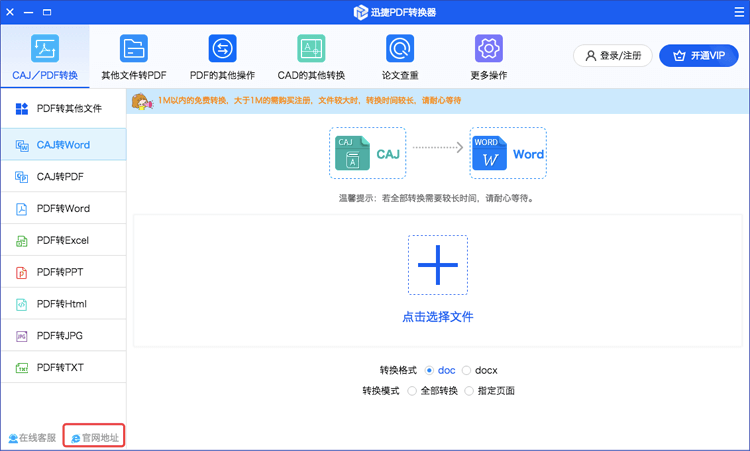The width and height of the screenshot is (750, 451).
Task: Switch to CAJ转PDF in the sidebar
Action: pos(64,176)
